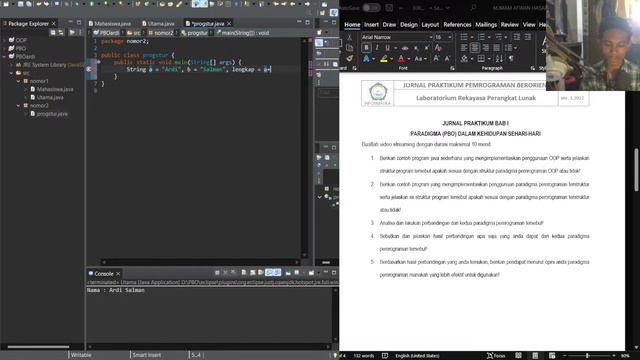Collapse the nomor2 package node
This screenshot has width=640, height=360.
pos(18,106)
